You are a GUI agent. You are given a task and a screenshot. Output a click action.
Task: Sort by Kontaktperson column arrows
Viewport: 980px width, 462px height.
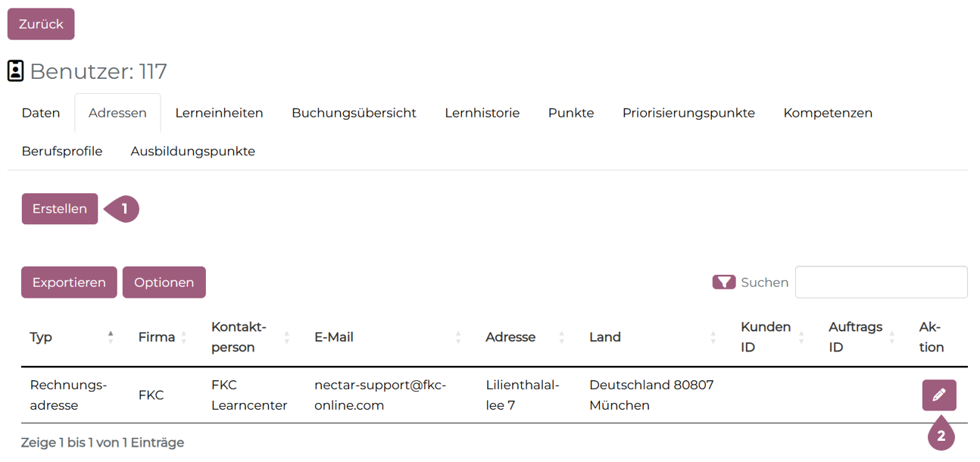pos(286,337)
